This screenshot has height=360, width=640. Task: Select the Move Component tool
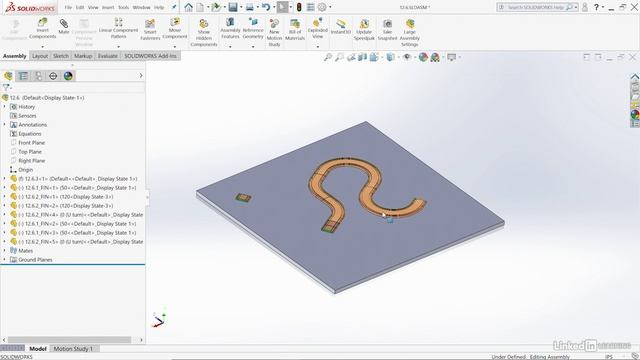(175, 29)
